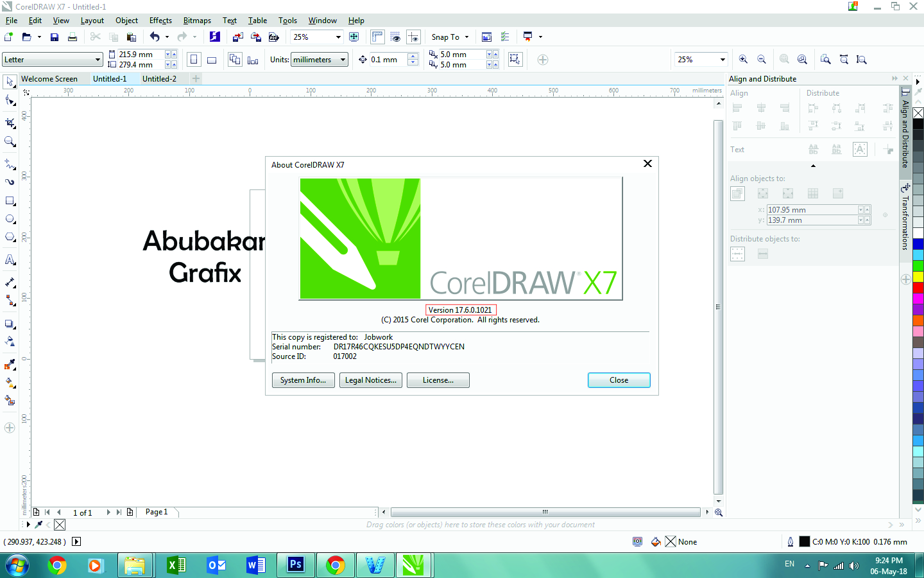Toggle Show Rulers button

click(x=377, y=37)
